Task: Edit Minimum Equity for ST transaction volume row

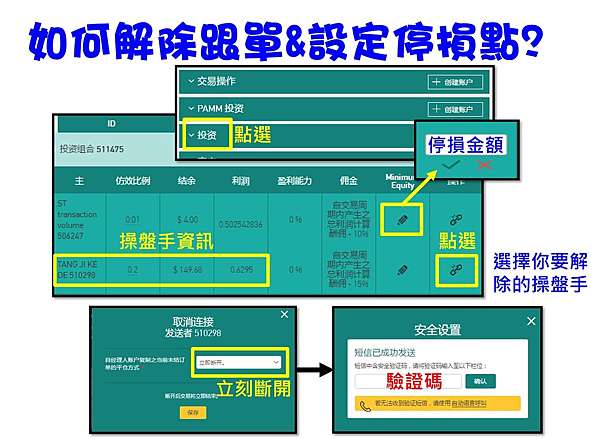Action: pyautogui.click(x=402, y=220)
